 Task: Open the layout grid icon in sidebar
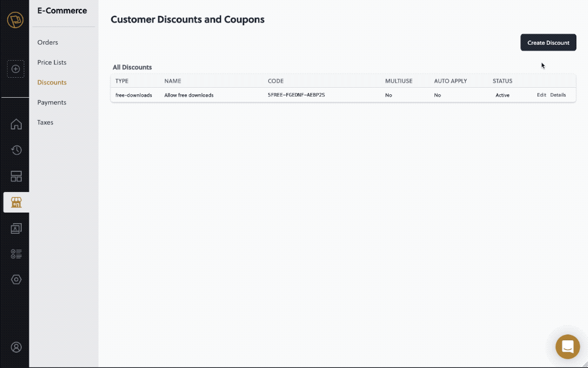(16, 176)
